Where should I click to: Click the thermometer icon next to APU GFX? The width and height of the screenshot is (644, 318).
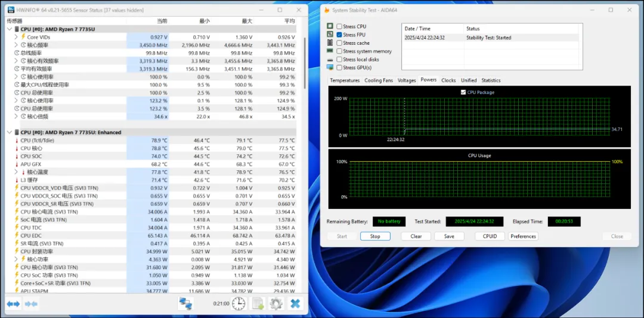[17, 164]
